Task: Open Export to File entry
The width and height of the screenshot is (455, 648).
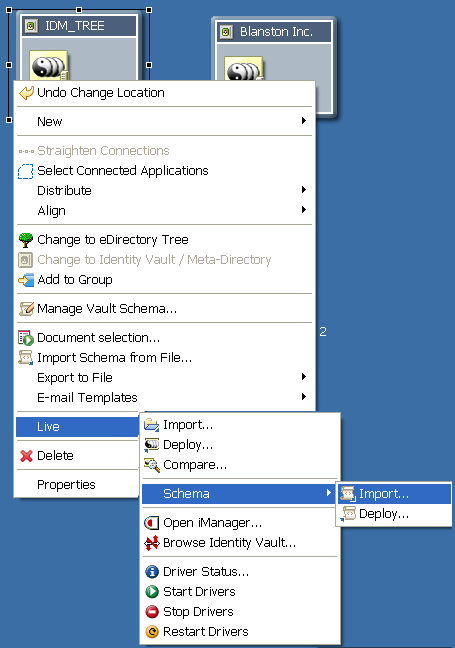Action: 164,378
